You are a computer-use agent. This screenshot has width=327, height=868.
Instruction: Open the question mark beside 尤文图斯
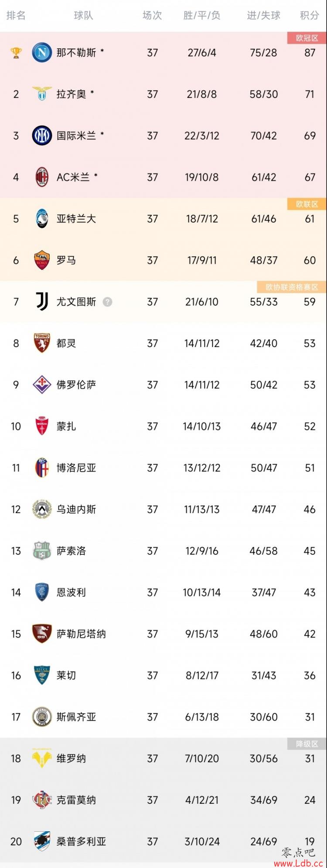107,302
